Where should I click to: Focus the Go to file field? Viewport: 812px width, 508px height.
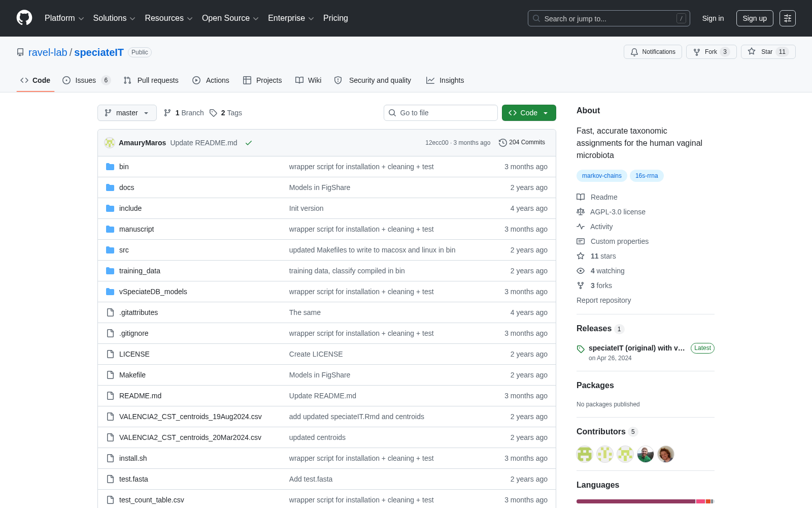[441, 113]
